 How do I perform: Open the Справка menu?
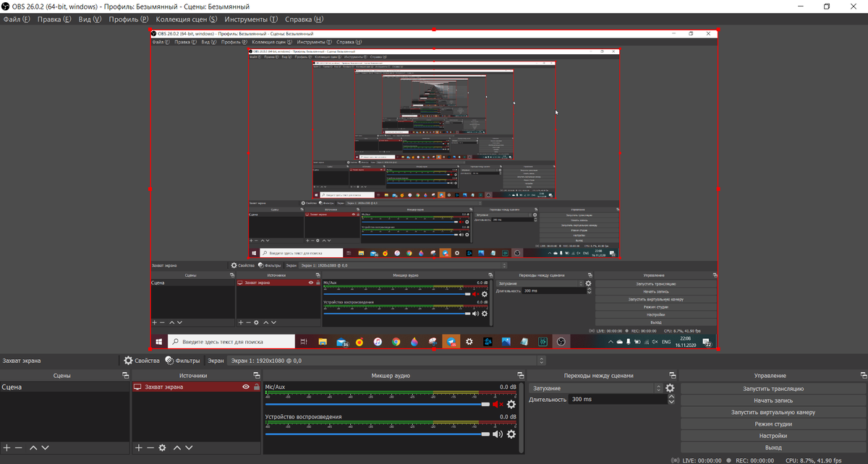pyautogui.click(x=304, y=19)
